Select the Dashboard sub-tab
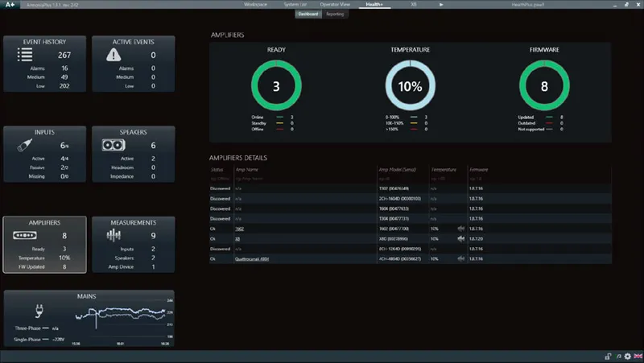Screen dimensions: 644x363 (x=308, y=14)
